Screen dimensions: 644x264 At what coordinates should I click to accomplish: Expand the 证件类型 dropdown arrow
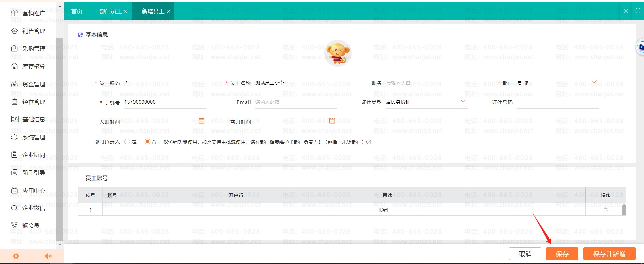[x=463, y=101]
